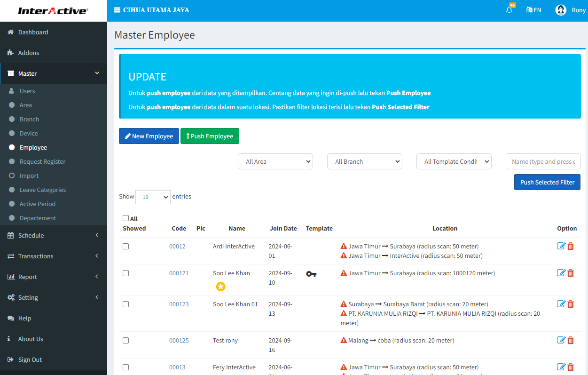Click the edit icon for Test rony
The width and height of the screenshot is (588, 375).
coord(561,340)
